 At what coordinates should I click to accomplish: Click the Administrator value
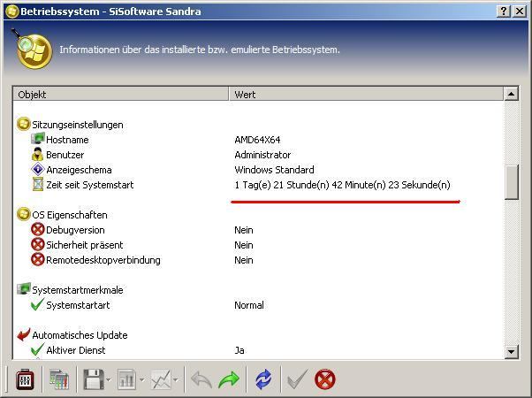(x=262, y=155)
